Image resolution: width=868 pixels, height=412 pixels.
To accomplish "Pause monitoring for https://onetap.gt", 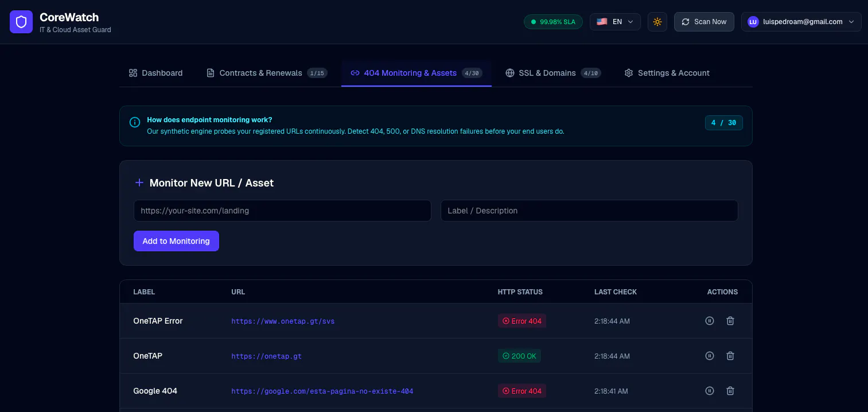I will click(x=710, y=356).
